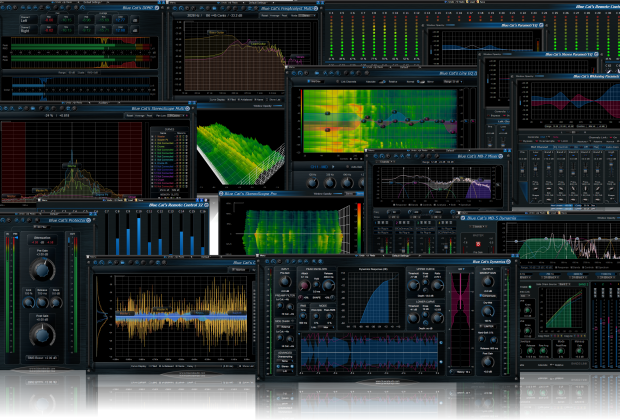Click the Link knob in Protector
The height and width of the screenshot is (420, 620).
click(x=28, y=303)
